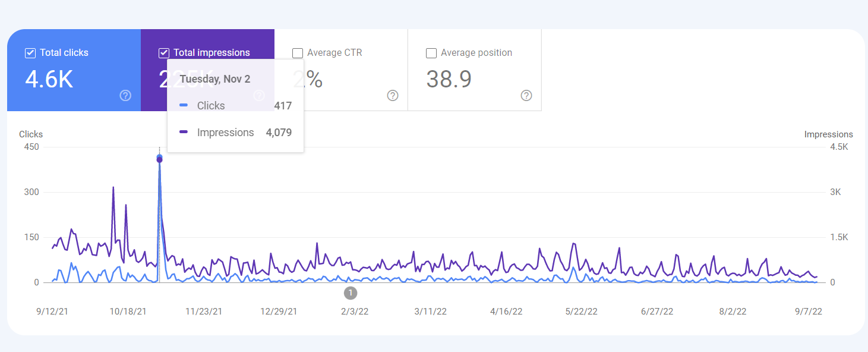
Task: Open the Average position help icon
Action: [x=526, y=95]
